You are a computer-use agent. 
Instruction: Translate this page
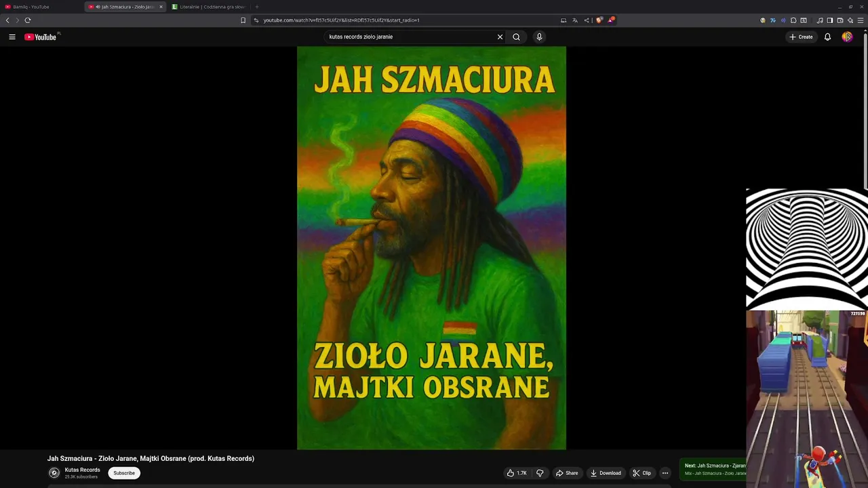pos(575,20)
